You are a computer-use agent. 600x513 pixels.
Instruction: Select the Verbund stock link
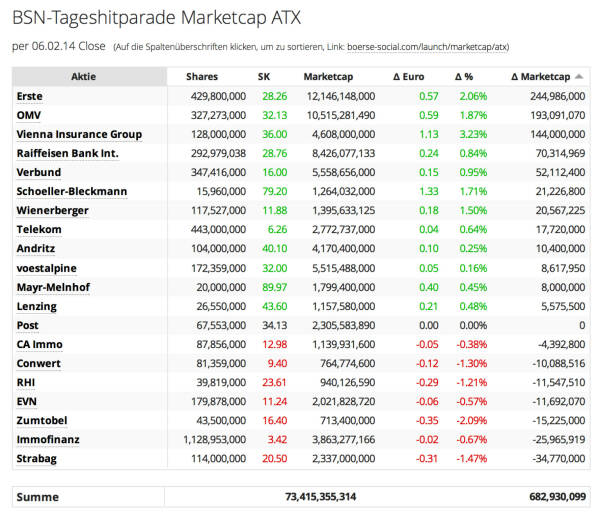point(38,172)
